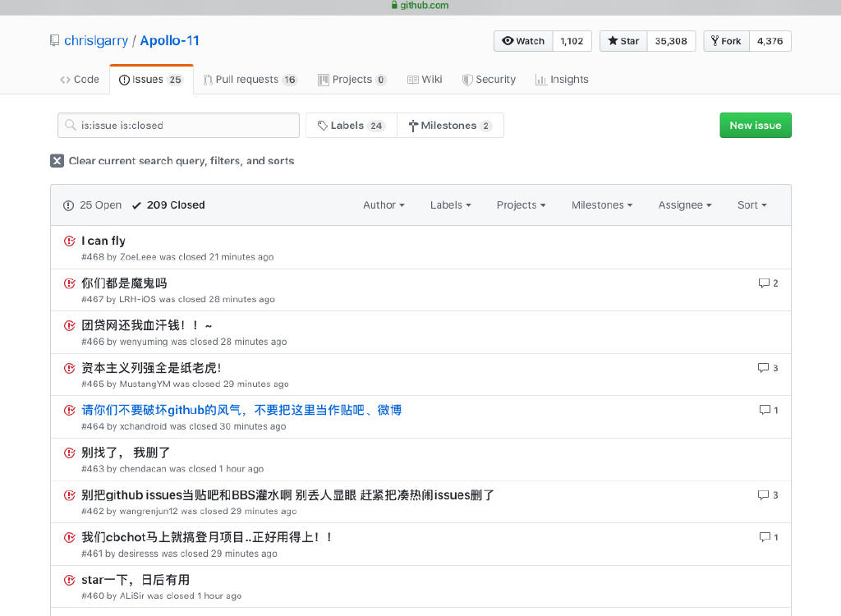Select the Issues tab
This screenshot has width=841, height=616.
tap(151, 80)
